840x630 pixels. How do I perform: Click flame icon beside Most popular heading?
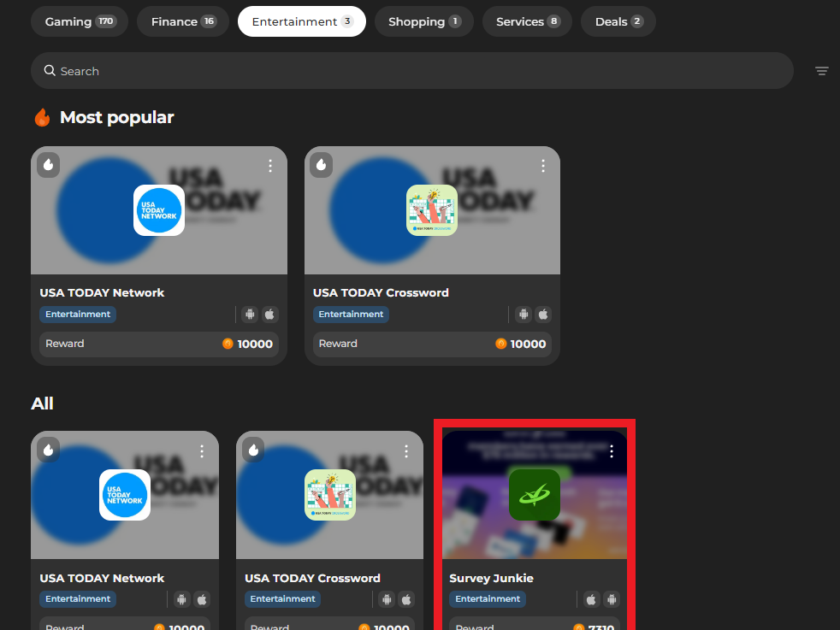(x=42, y=117)
